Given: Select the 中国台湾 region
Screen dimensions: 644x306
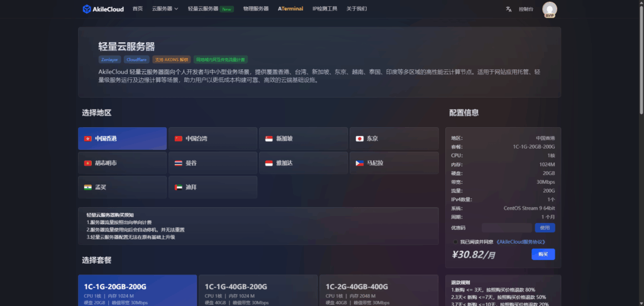Looking at the screenshot, I should coord(213,139).
